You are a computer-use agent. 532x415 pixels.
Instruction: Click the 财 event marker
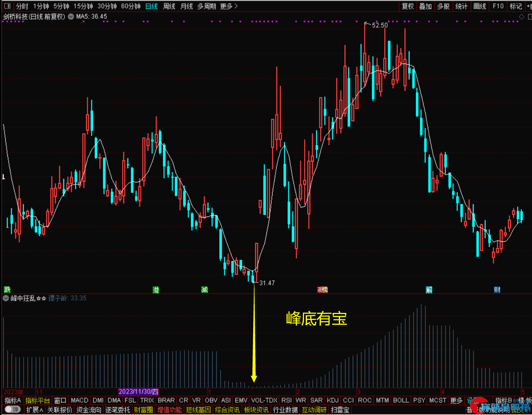497,289
